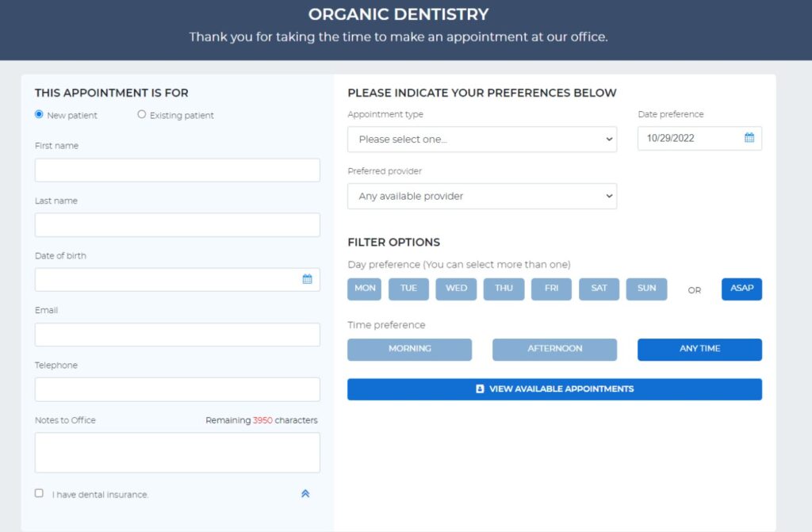This screenshot has height=532, width=812.
Task: Open the Date of birth calendar picker icon
Action: point(309,279)
